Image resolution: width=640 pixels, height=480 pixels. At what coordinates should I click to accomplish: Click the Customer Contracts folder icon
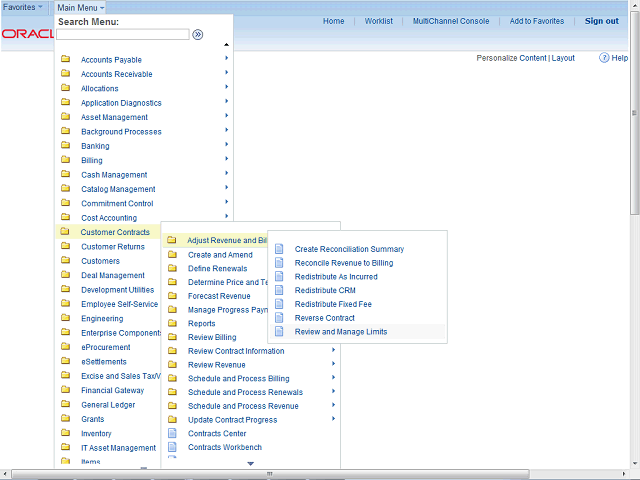point(64,231)
